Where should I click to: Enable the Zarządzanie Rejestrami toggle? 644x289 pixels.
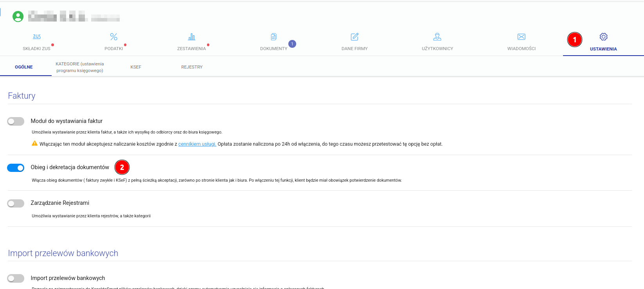click(16, 203)
